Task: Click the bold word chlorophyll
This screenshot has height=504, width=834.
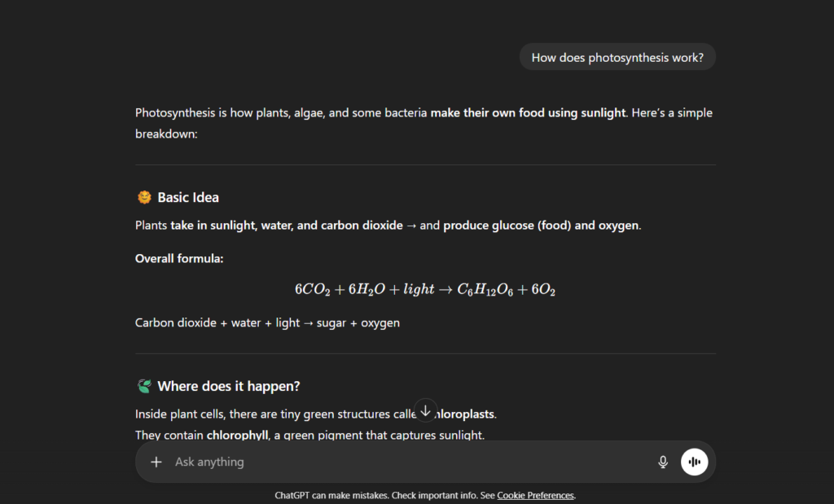Action: coord(237,436)
